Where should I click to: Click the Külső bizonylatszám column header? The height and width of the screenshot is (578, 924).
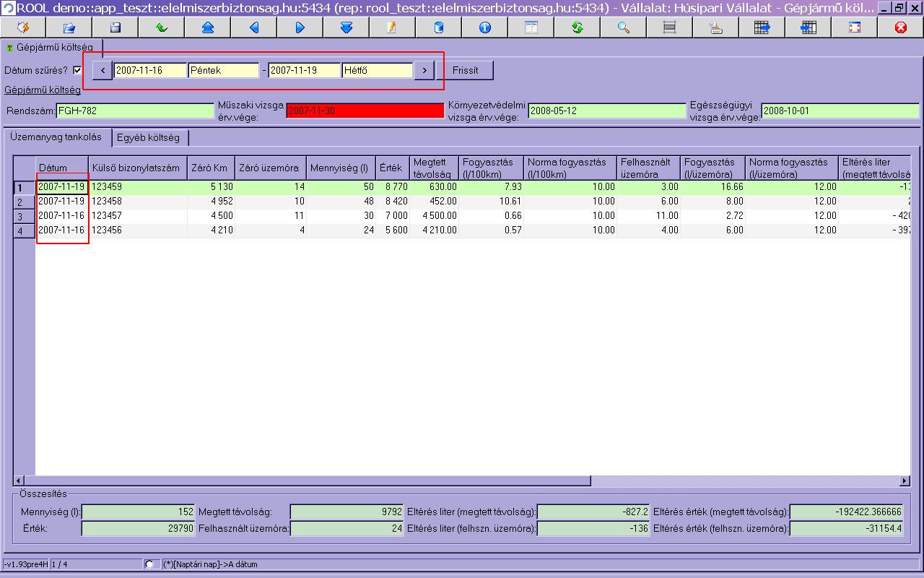[x=138, y=168]
